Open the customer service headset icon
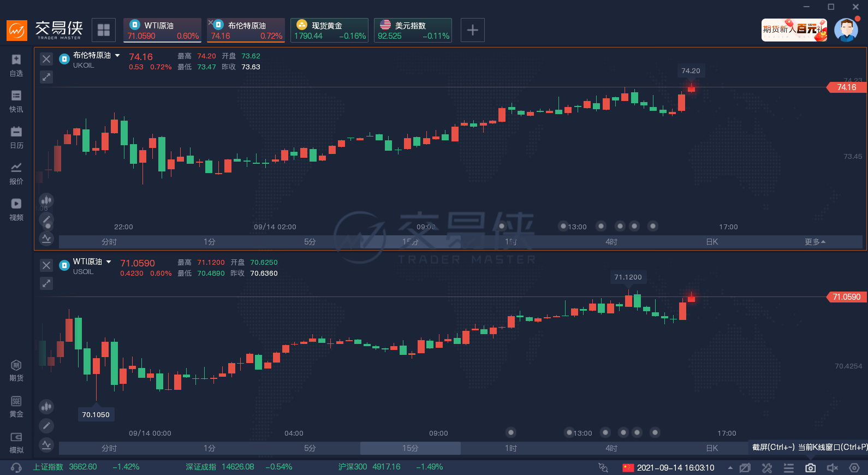This screenshot has width=868, height=475. click(16, 468)
